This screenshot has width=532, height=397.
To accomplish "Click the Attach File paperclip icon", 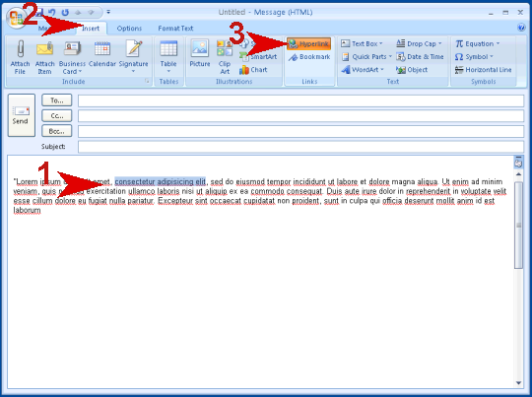I will click(20, 49).
